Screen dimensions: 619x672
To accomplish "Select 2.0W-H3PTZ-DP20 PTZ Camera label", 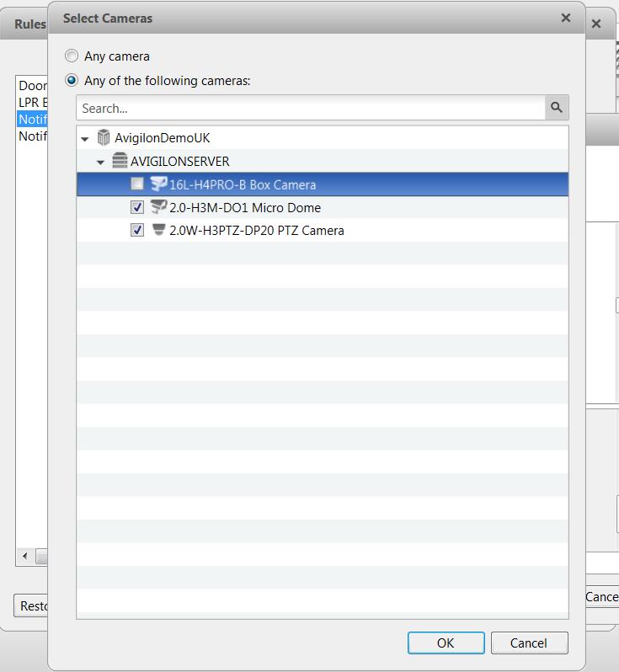I will point(257,231).
